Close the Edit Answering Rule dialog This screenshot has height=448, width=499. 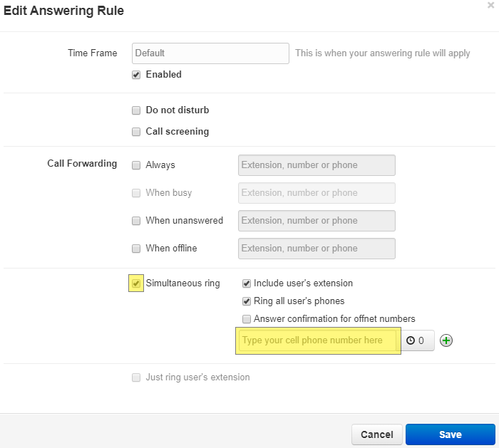click(x=490, y=5)
